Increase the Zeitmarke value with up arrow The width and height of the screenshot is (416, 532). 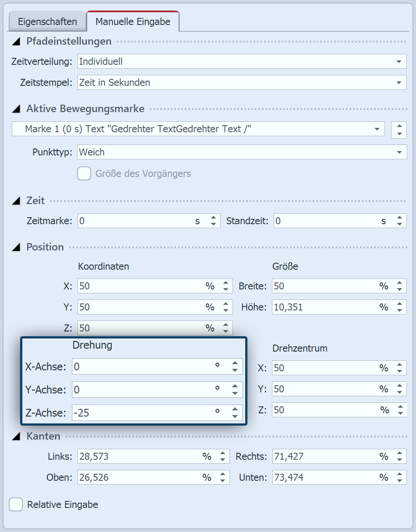213,218
